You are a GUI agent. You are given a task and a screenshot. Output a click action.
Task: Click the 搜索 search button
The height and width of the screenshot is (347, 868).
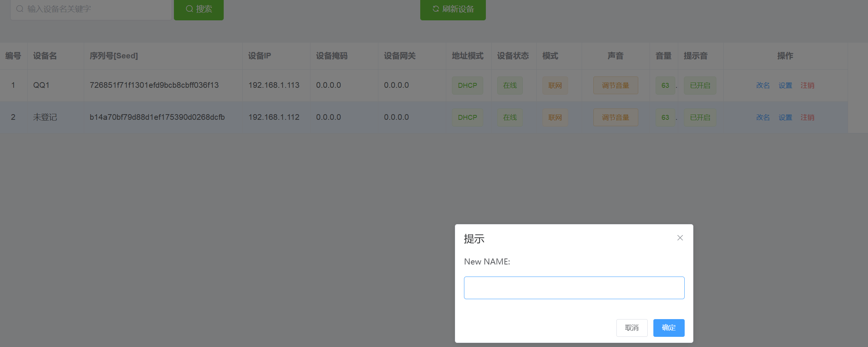click(199, 9)
